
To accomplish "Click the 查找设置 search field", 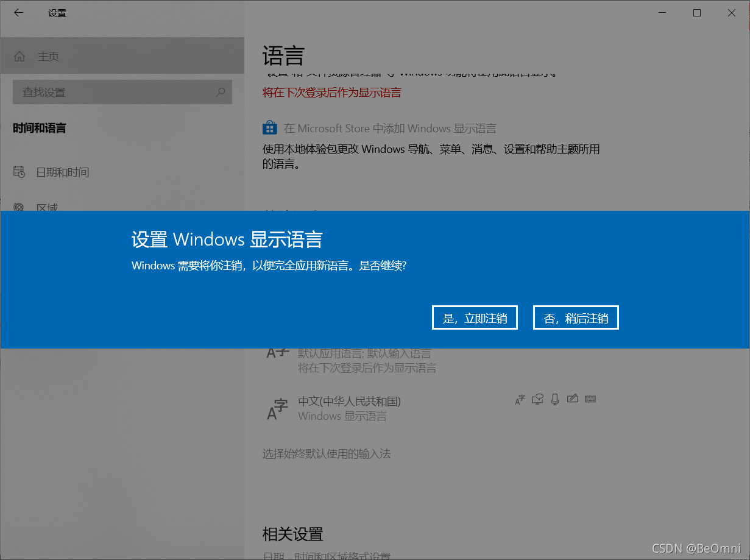I will click(x=122, y=92).
